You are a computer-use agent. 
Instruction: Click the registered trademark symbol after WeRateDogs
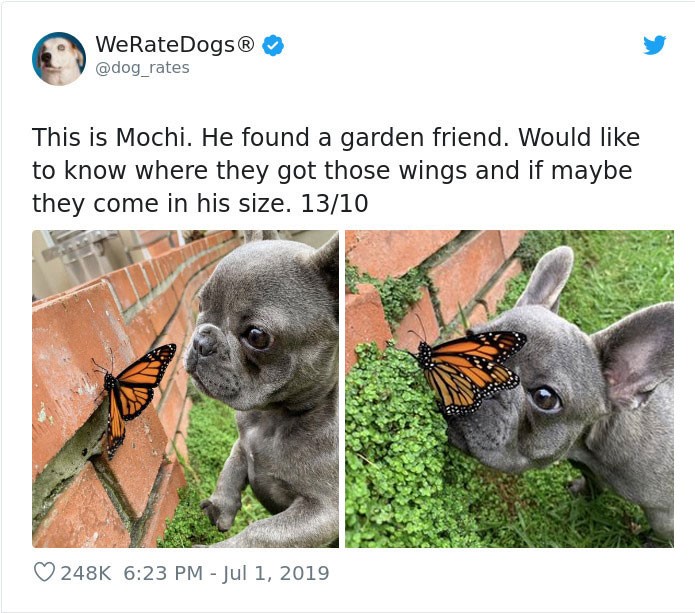tap(246, 44)
